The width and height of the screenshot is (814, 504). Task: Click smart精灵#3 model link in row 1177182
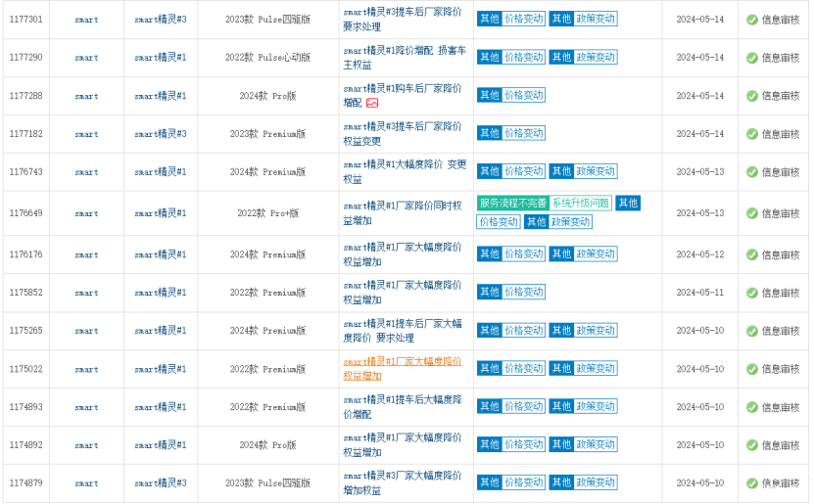tap(160, 134)
